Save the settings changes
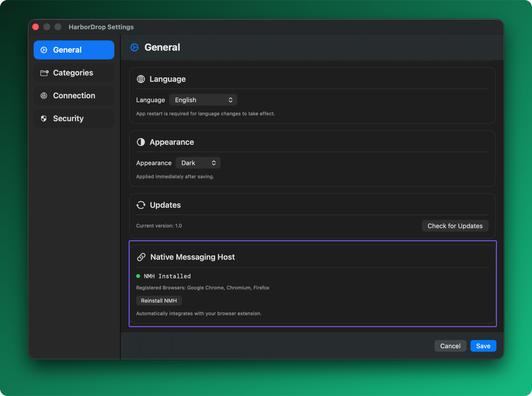 click(483, 346)
